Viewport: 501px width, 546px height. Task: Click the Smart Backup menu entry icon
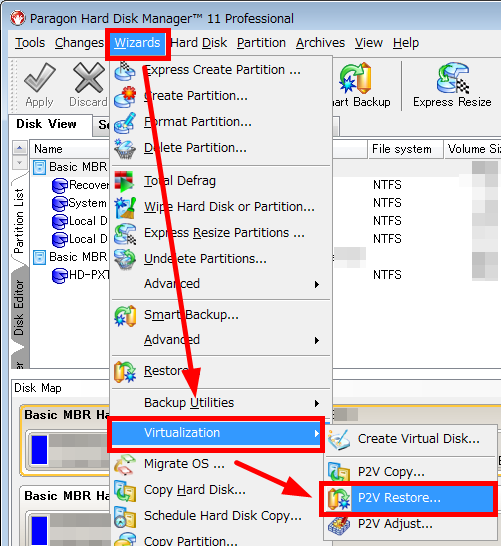[125, 316]
